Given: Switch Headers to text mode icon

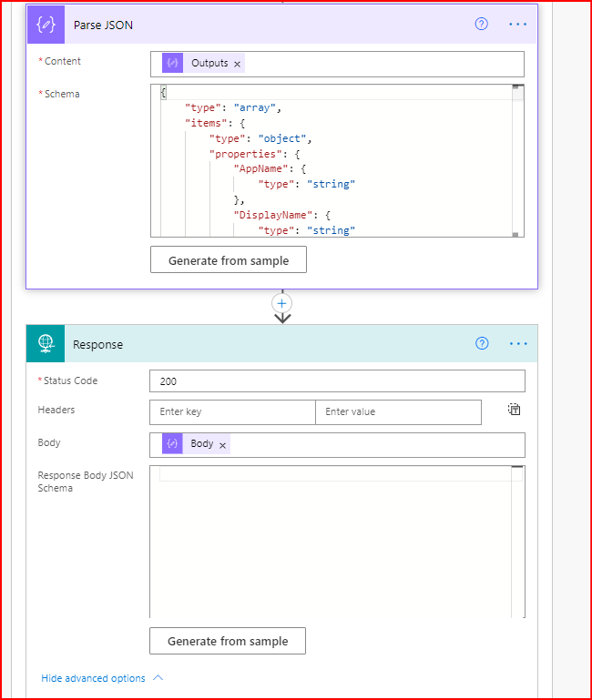Looking at the screenshot, I should (x=514, y=411).
